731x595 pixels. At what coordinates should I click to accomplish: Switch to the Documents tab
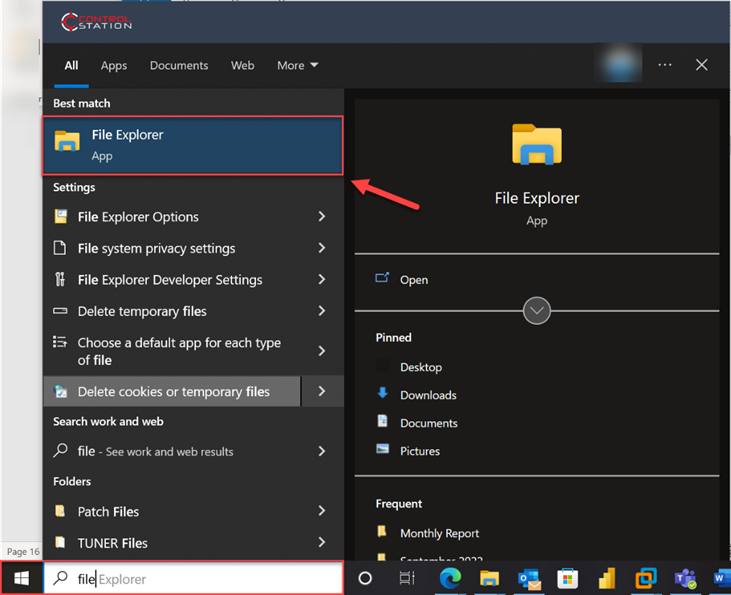179,66
